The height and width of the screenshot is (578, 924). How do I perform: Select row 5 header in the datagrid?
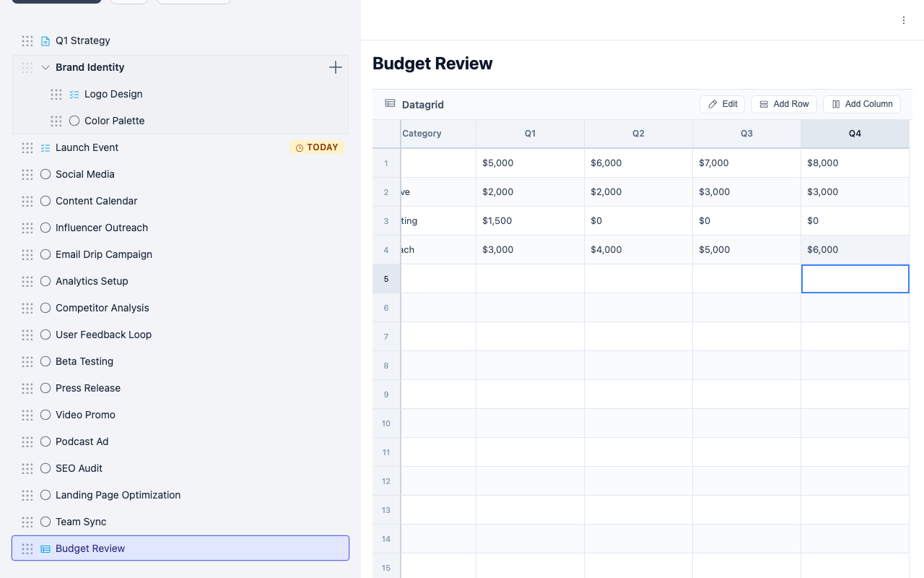386,279
